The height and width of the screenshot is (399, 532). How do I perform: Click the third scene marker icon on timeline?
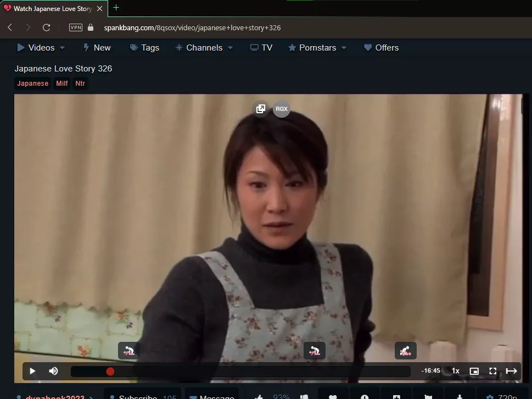(x=405, y=351)
